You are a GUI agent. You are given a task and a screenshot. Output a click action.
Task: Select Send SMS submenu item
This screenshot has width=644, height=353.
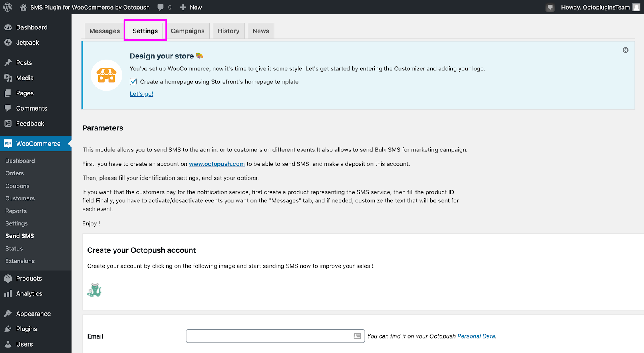tap(20, 236)
